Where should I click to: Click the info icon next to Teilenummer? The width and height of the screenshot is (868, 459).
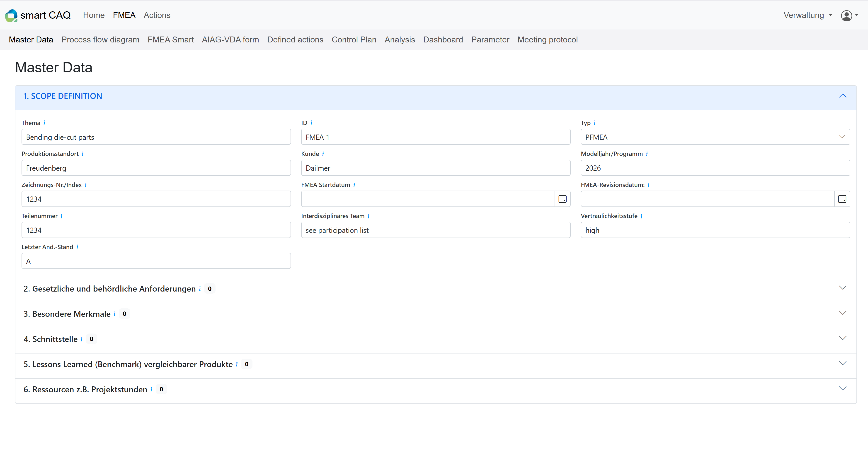61,216
